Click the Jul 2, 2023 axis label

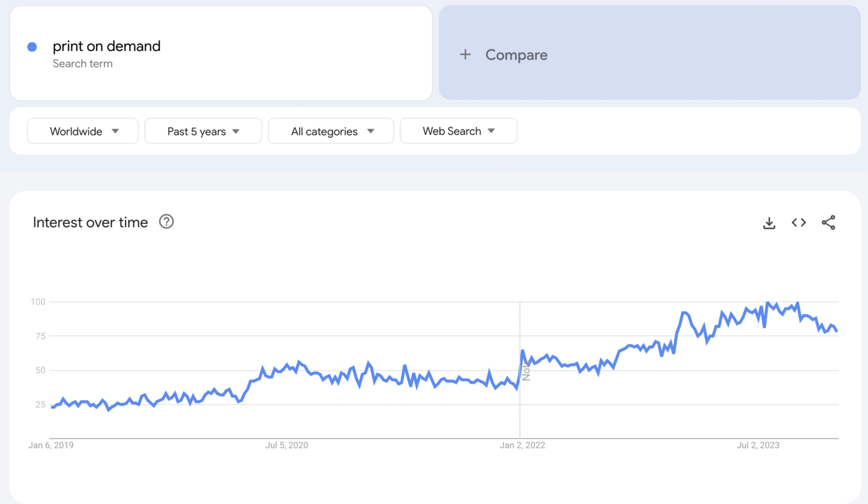758,445
